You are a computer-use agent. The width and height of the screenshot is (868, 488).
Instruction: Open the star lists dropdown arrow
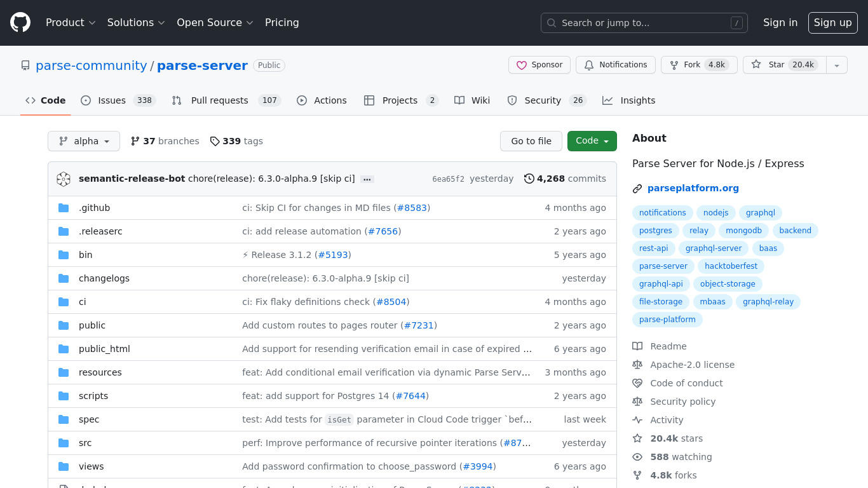click(837, 65)
